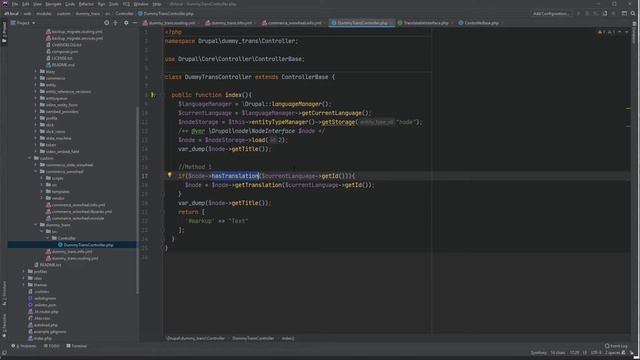Image resolution: width=640 pixels, height=360 pixels.
Task: Open the Navigate menu
Action: 53,4
